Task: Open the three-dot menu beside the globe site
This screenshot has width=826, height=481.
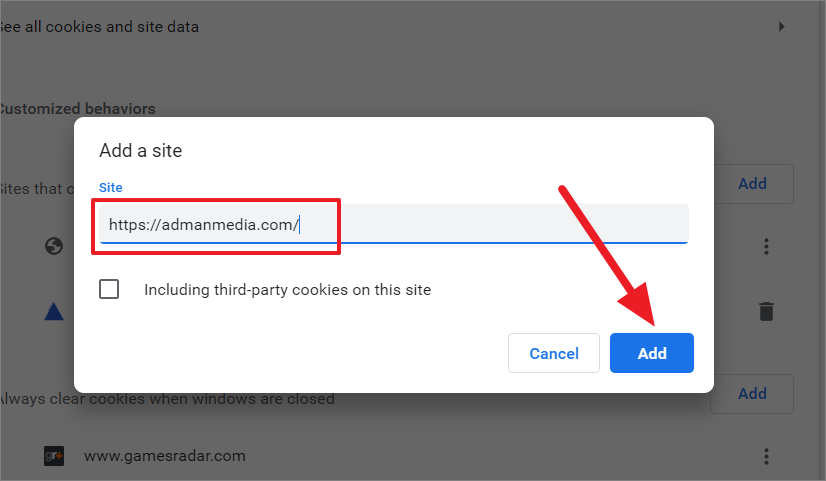Action: tap(766, 246)
